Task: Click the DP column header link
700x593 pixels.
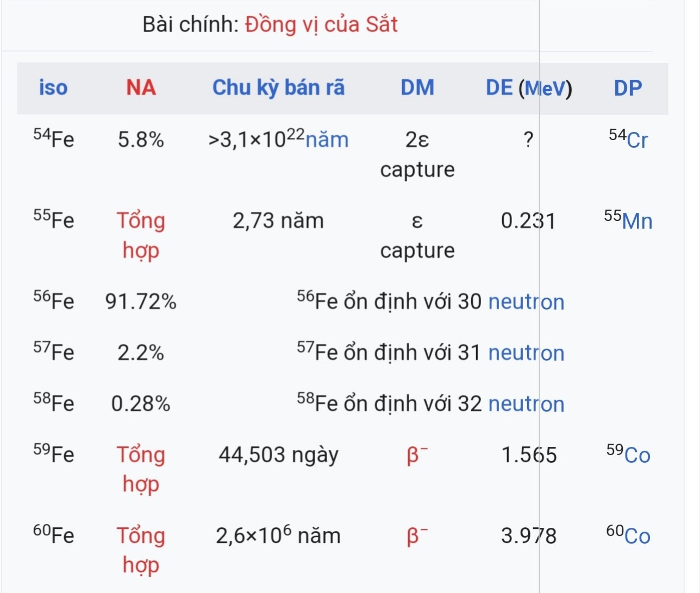Action: pos(628,88)
